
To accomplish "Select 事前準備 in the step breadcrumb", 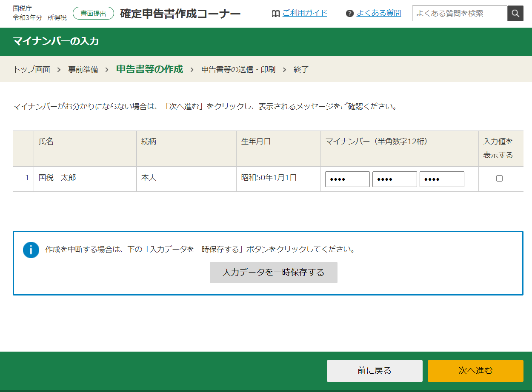I will (83, 69).
